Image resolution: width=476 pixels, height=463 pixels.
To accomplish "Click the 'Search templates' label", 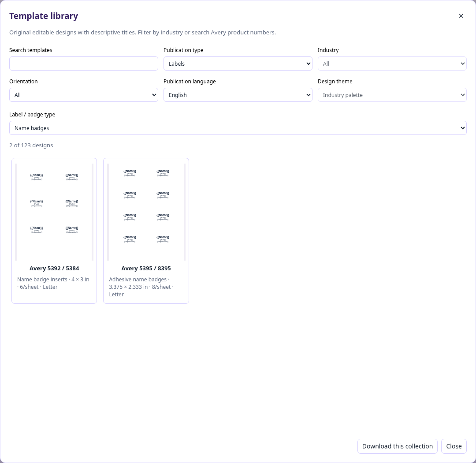I will coord(31,50).
